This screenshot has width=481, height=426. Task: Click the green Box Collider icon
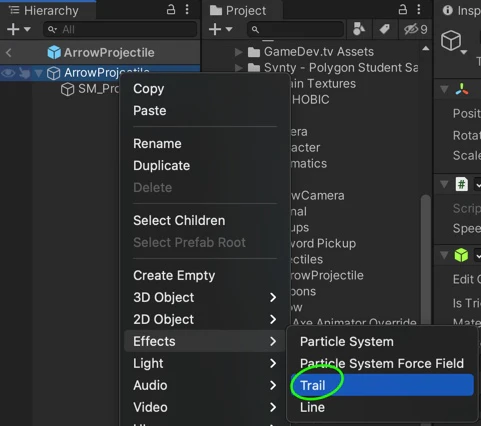[x=462, y=255]
